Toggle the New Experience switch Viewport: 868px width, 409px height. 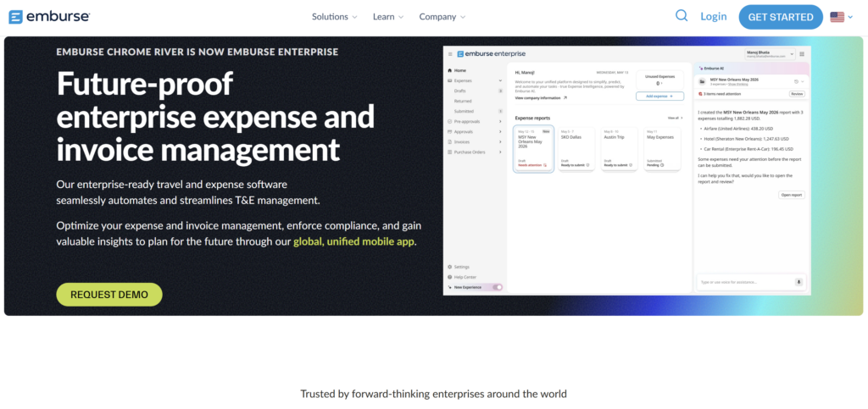click(498, 287)
